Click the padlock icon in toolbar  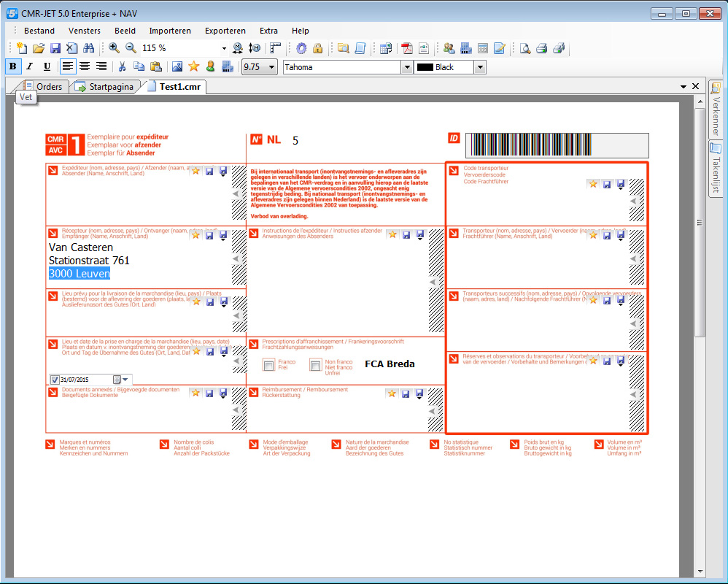click(x=318, y=48)
